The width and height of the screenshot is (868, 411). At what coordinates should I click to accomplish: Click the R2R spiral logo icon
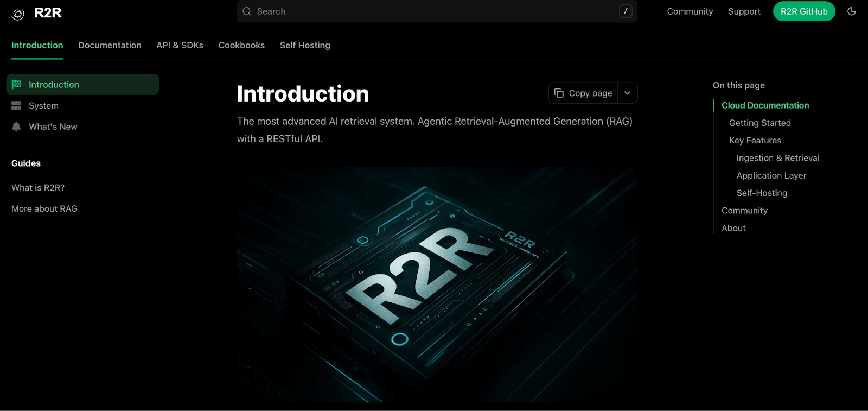18,14
